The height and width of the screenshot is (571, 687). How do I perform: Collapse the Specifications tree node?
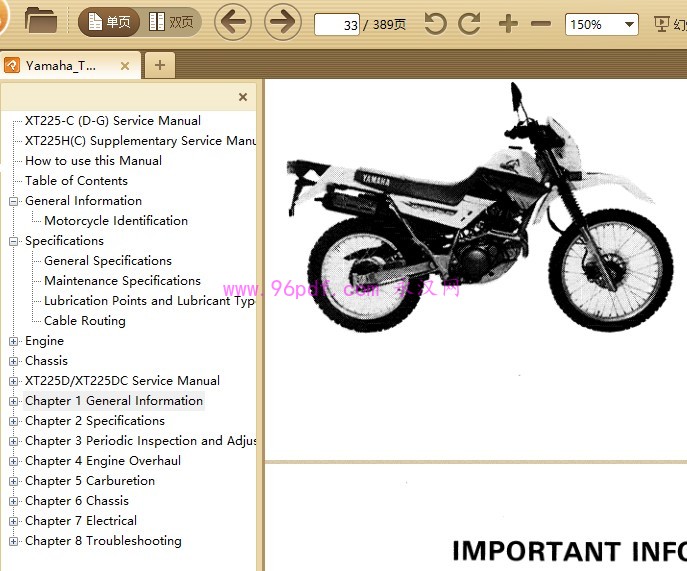(x=14, y=241)
